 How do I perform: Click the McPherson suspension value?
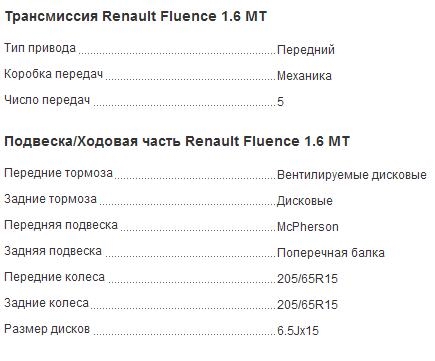coord(308,227)
